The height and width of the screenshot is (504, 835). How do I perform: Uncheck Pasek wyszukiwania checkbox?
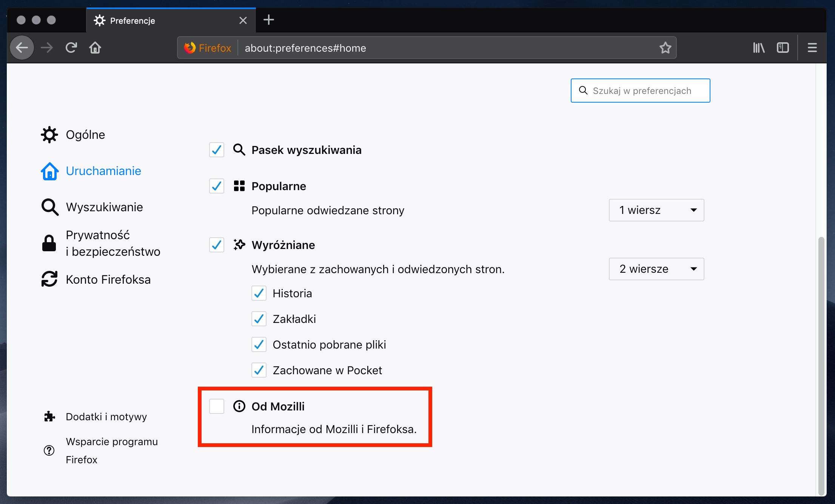click(x=217, y=150)
